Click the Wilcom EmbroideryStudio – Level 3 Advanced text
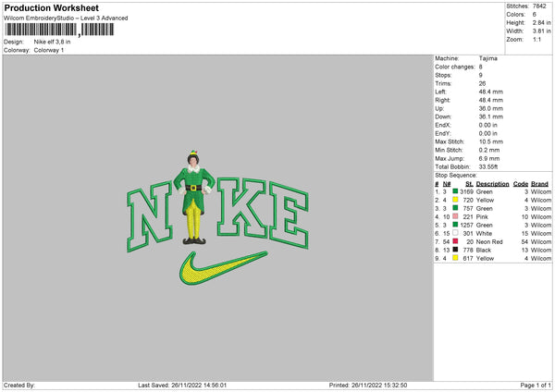Viewport: 555px width, 392px height. (x=66, y=18)
